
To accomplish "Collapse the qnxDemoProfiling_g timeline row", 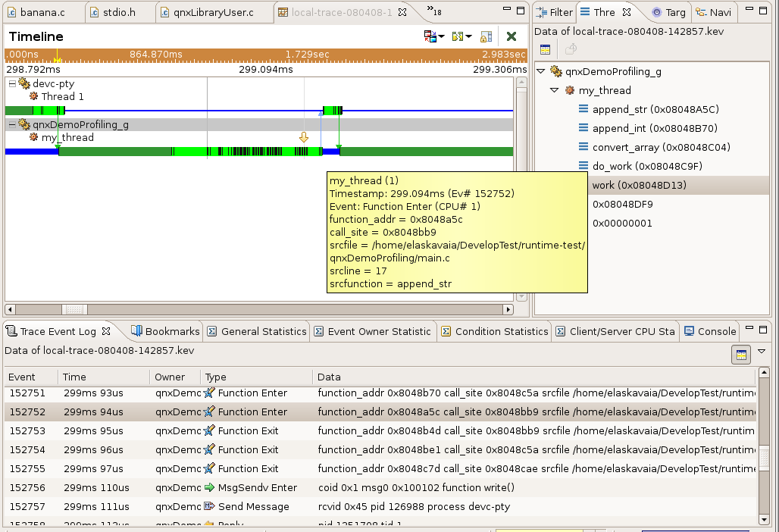I will tap(11, 124).
